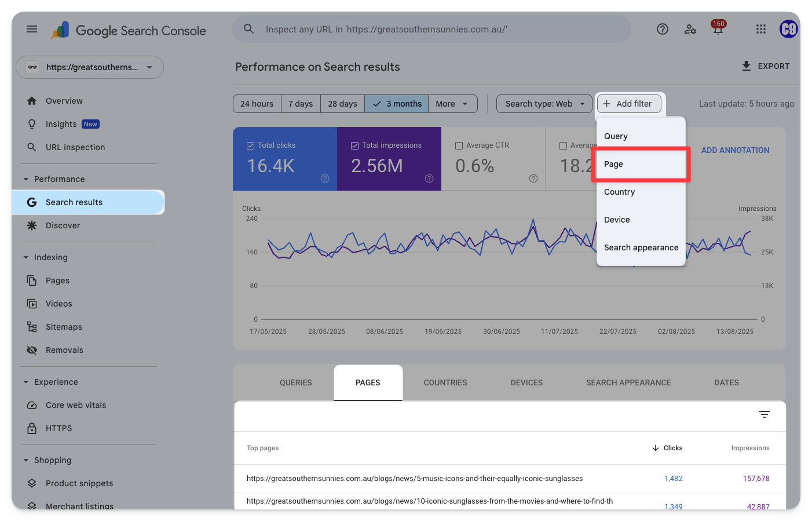Open the hamburger main menu

point(32,29)
